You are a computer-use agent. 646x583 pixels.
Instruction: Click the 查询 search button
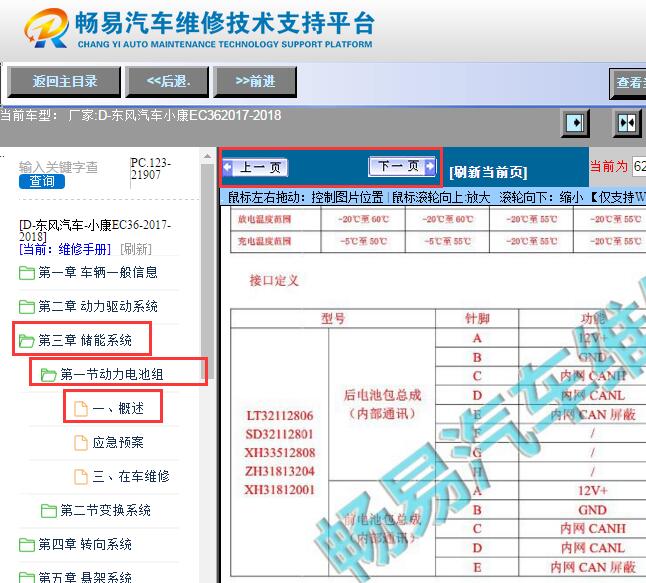click(x=42, y=181)
